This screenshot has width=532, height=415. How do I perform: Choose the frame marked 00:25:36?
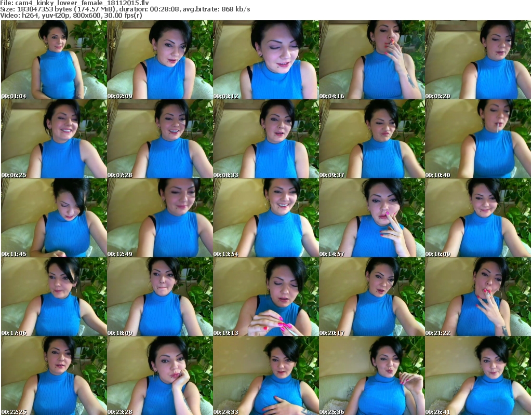(x=372, y=376)
